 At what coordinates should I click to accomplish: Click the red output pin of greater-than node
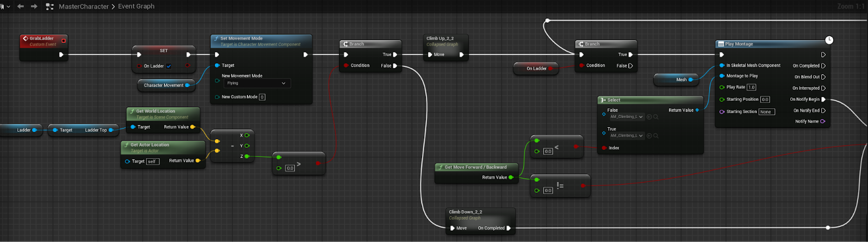click(318, 163)
